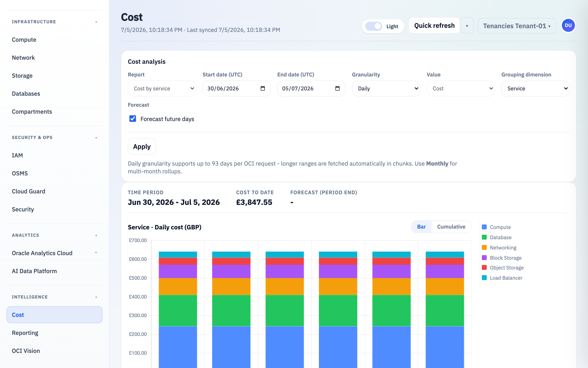
Task: Open the Quick refresh options arrow
Action: coord(467,26)
